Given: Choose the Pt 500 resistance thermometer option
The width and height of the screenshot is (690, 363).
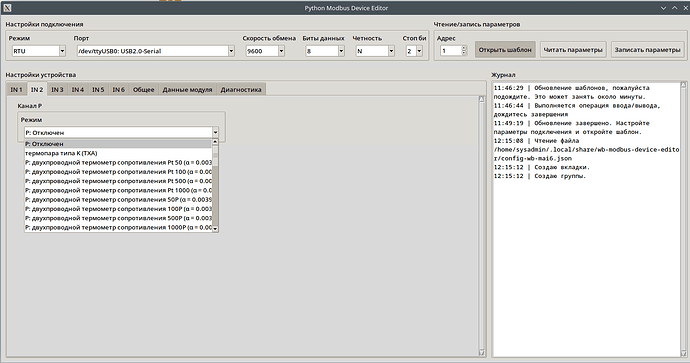Looking at the screenshot, I should (x=118, y=181).
